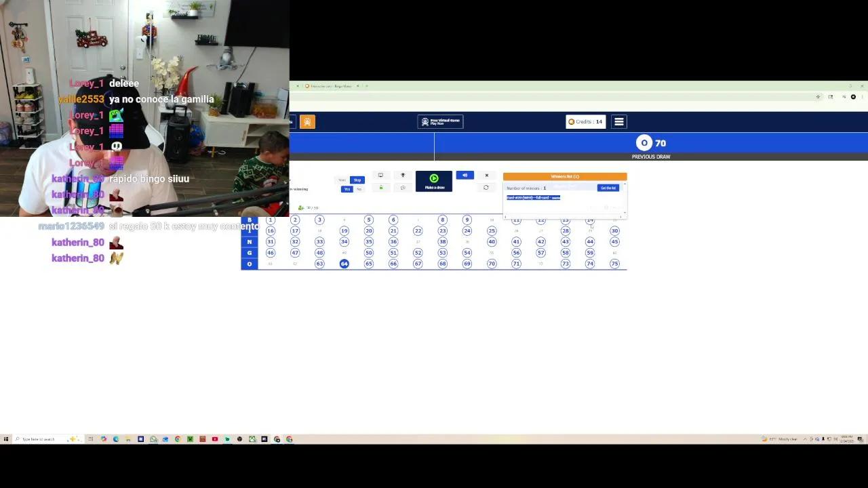This screenshot has width=868, height=488.
Task: Click bingo ball number 67 in row O
Action: [418, 264]
